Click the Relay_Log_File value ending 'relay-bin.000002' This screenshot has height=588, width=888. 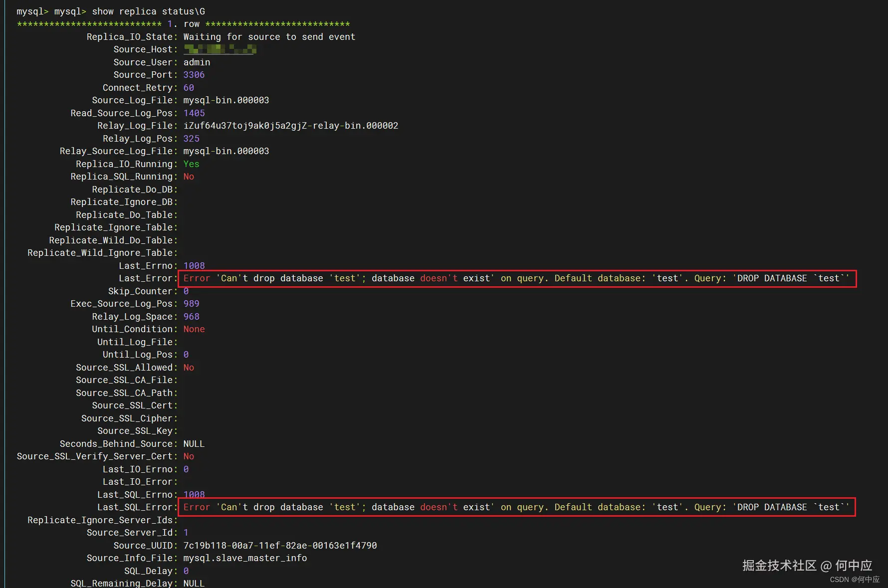pos(291,126)
